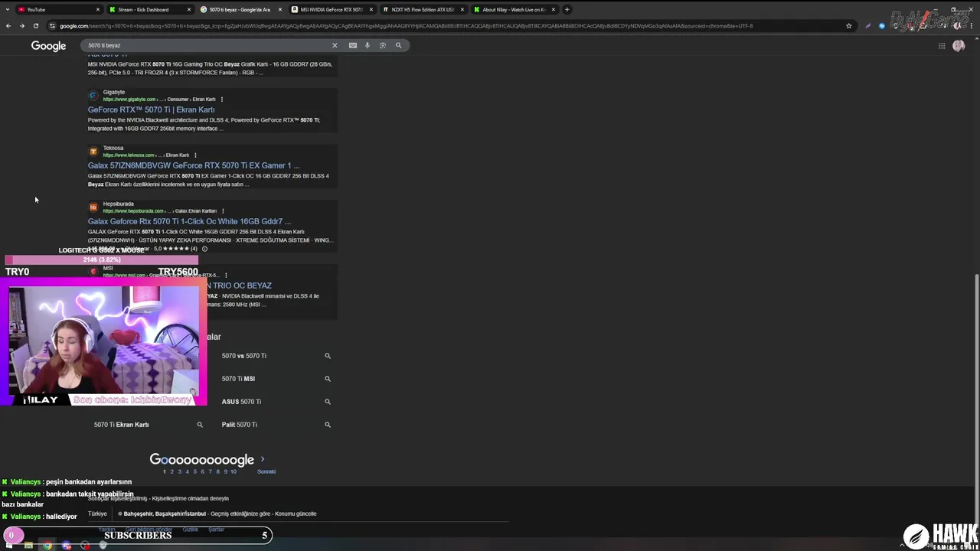This screenshot has height=551, width=980.
Task: Click the browser address bar URL
Action: coord(406,25)
